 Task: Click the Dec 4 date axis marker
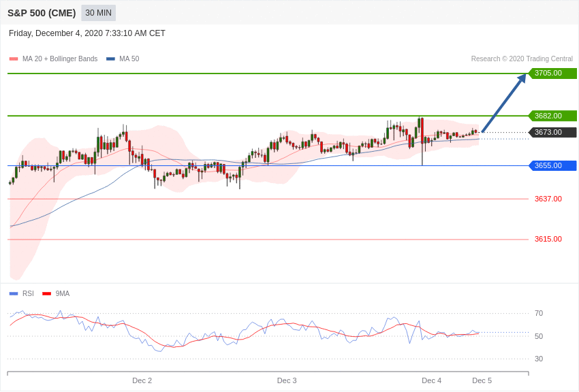[432, 380]
